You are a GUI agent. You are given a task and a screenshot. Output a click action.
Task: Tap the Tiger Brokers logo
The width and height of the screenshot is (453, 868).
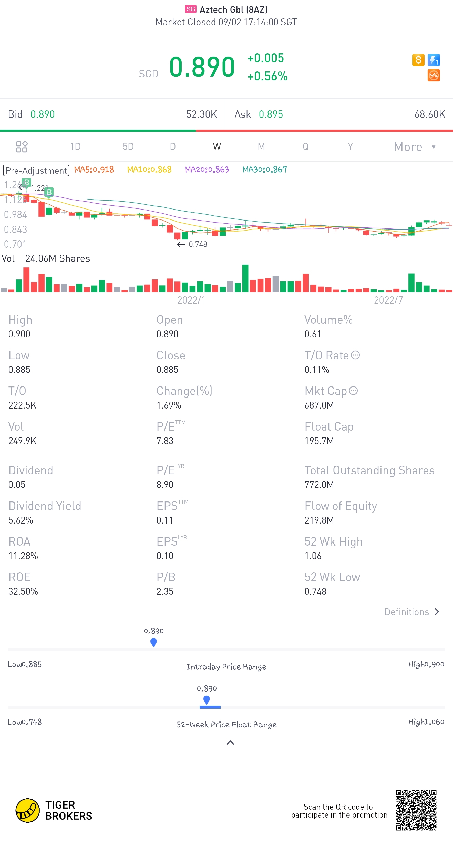coord(28,810)
